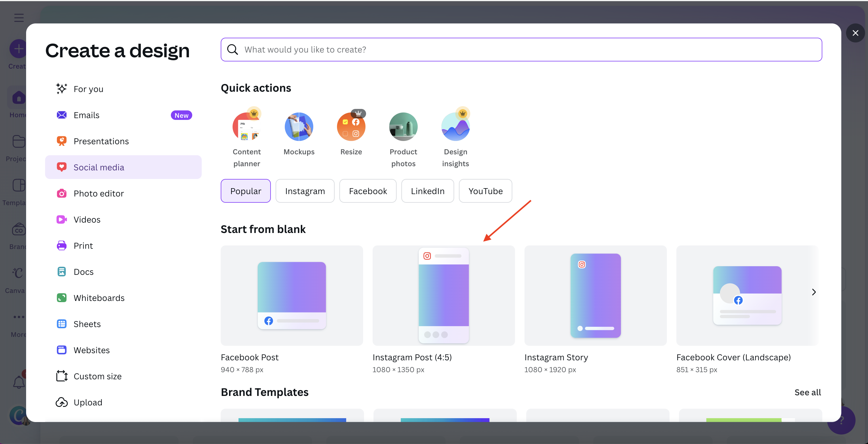Switch to the Presentations category
Screen dimensions: 868x444
click(101, 141)
